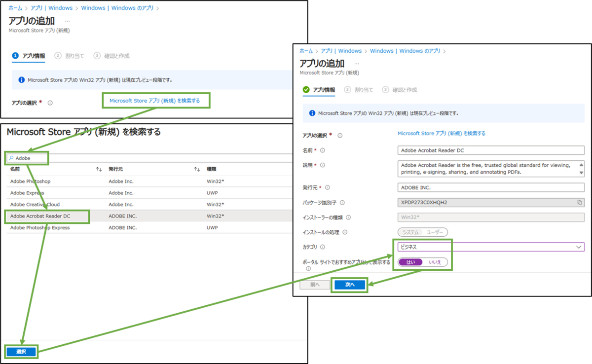Choose ユーザー install behavior

(435, 232)
